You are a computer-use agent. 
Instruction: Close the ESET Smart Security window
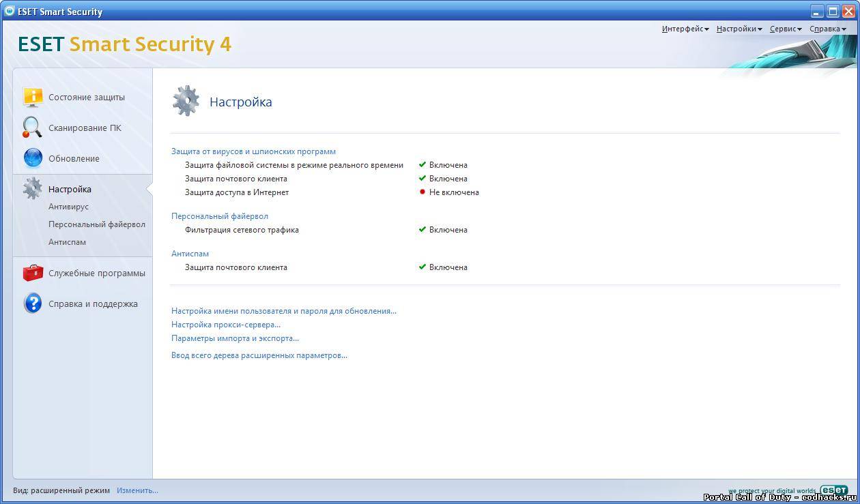pos(848,12)
